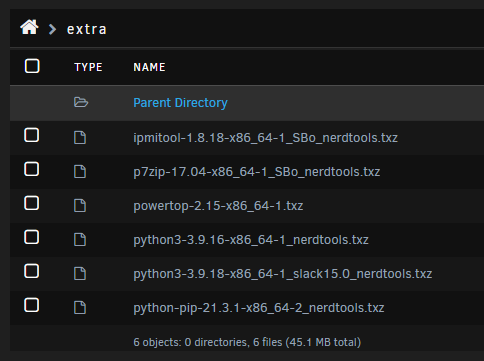Click the breadcrumb chevron separator
This screenshot has width=484, height=361.
[x=52, y=29]
